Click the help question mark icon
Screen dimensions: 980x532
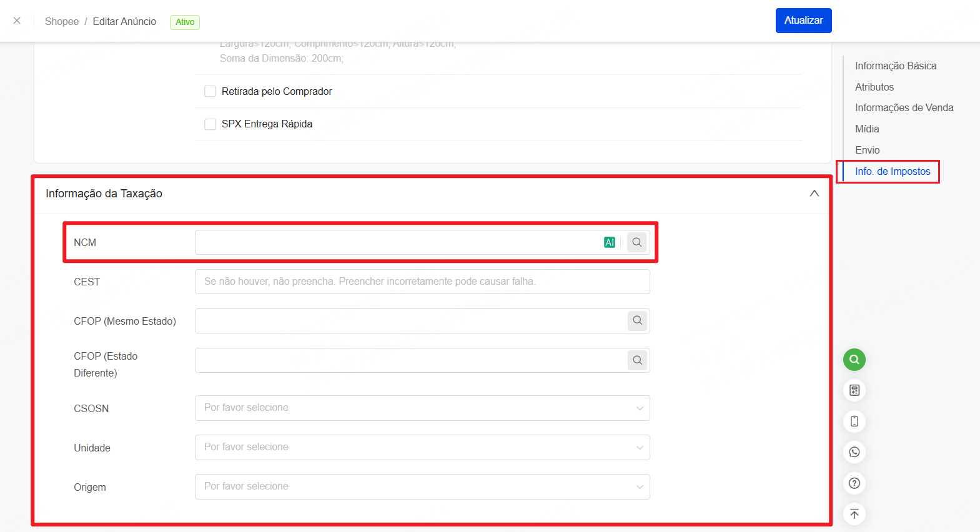click(x=854, y=483)
